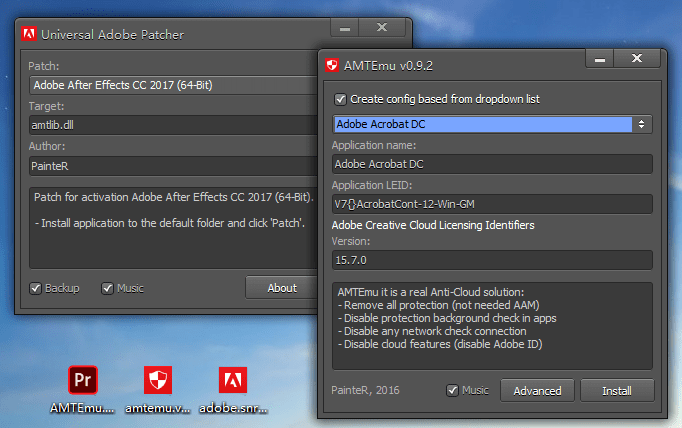Click the Version field showing 15.7.0
The height and width of the screenshot is (428, 682).
coord(492,260)
